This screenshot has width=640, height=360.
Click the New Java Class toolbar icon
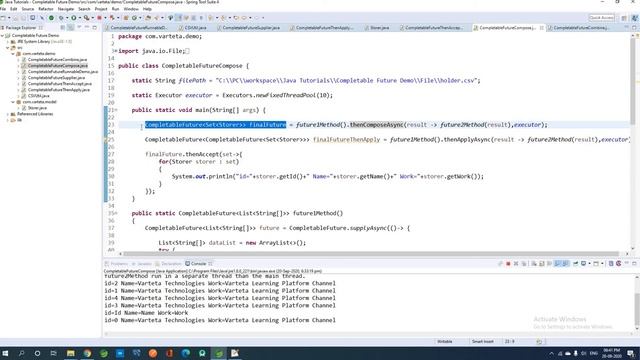[134, 18]
